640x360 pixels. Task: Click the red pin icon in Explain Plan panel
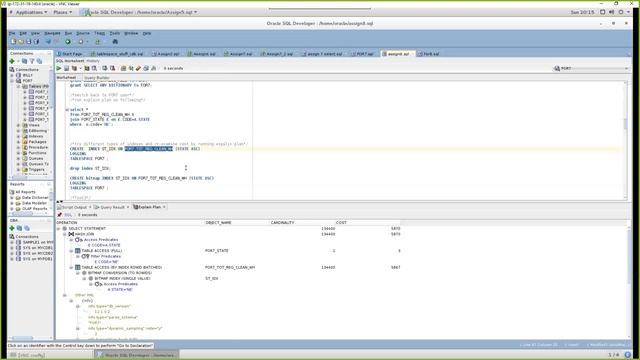(60, 215)
